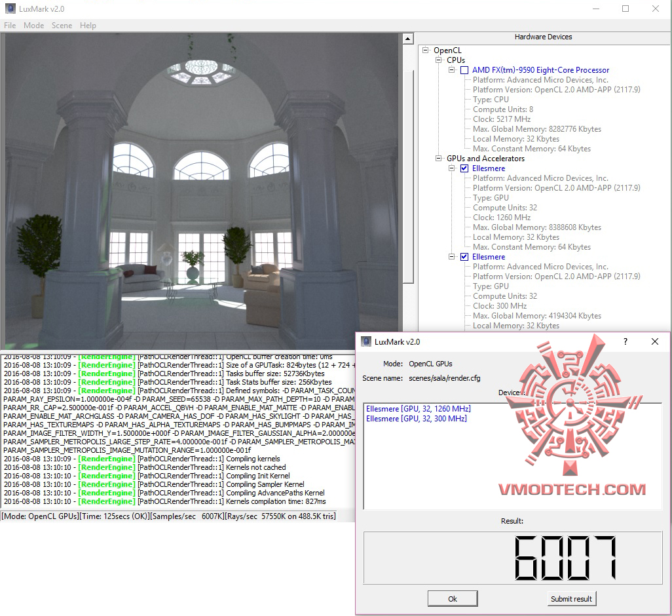Collapse the second Ellesmere device node
672x616 pixels.
pos(452,256)
